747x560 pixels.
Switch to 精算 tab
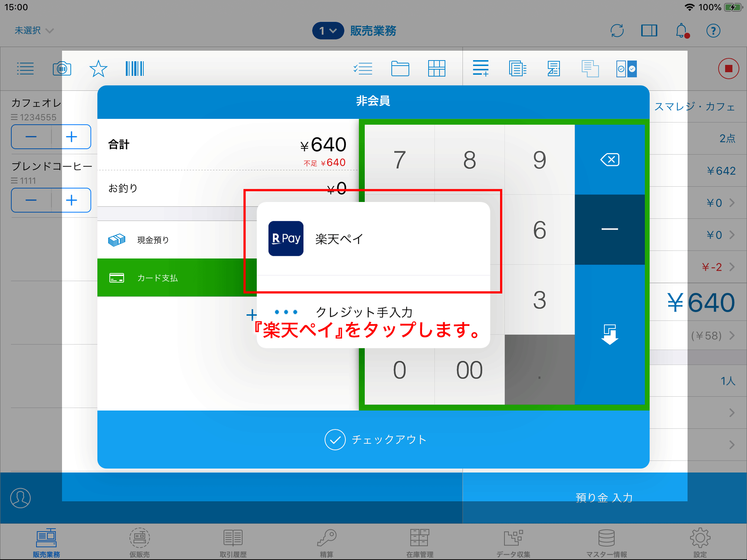click(326, 543)
